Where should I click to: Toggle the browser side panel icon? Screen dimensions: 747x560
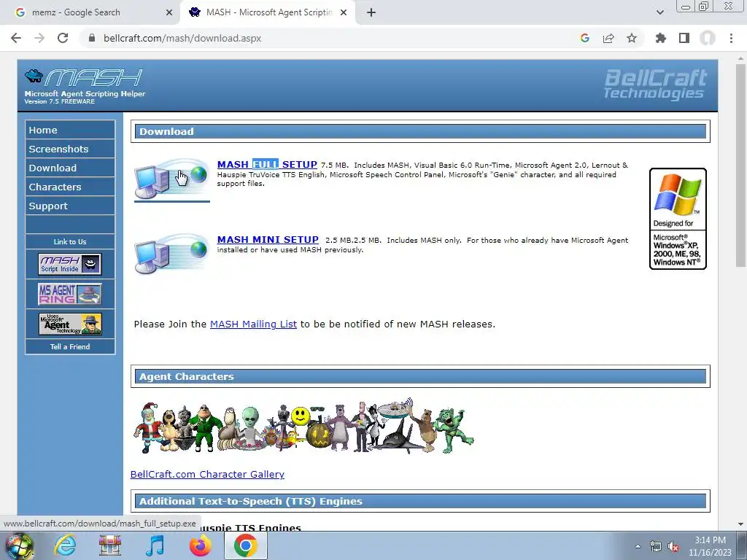684,38
